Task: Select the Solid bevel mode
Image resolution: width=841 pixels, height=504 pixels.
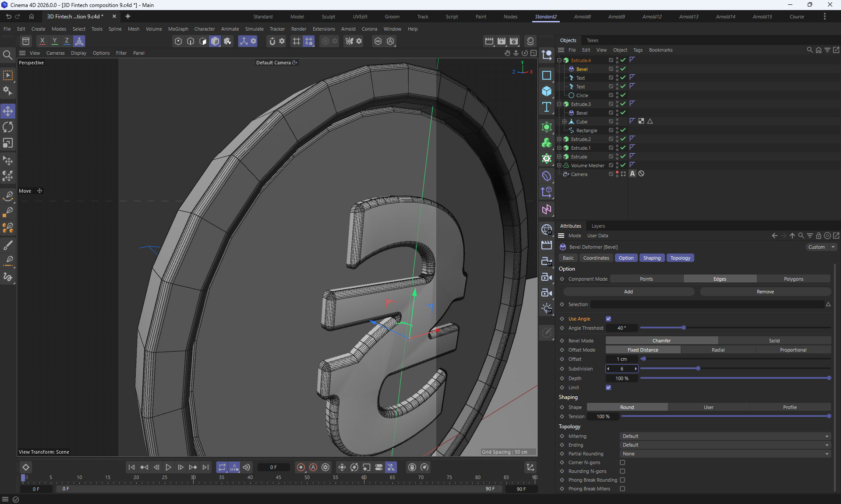Action: pyautogui.click(x=774, y=341)
